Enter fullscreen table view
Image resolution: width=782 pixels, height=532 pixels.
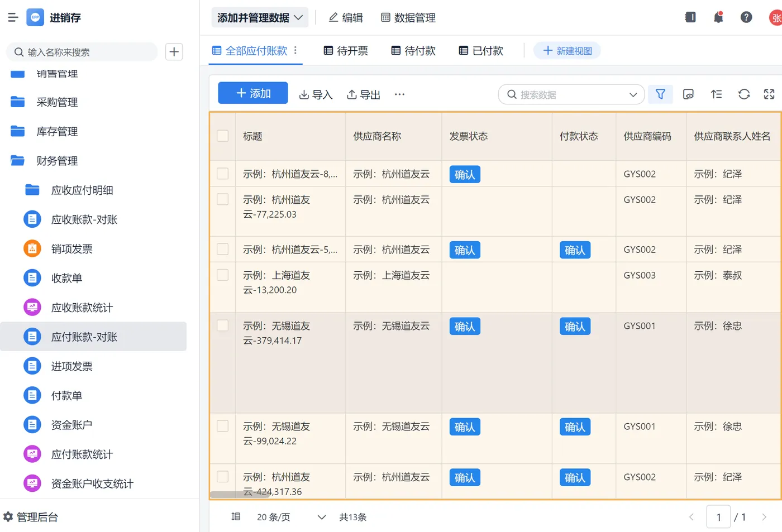coord(769,94)
